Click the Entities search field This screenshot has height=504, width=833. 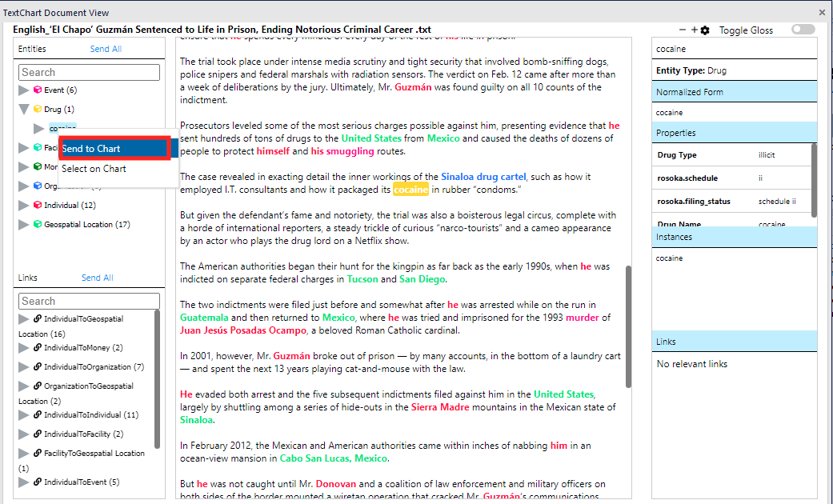89,73
